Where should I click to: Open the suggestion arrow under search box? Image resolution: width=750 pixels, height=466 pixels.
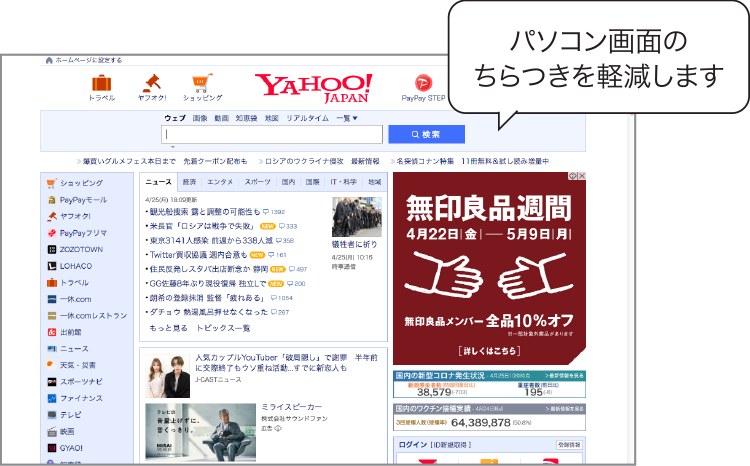[x=173, y=147]
